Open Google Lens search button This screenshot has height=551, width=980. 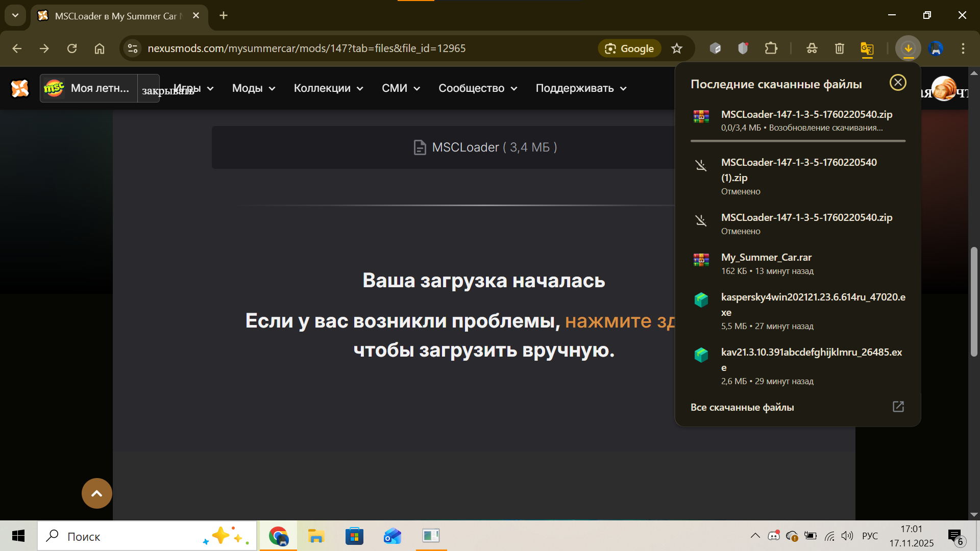[629, 48]
